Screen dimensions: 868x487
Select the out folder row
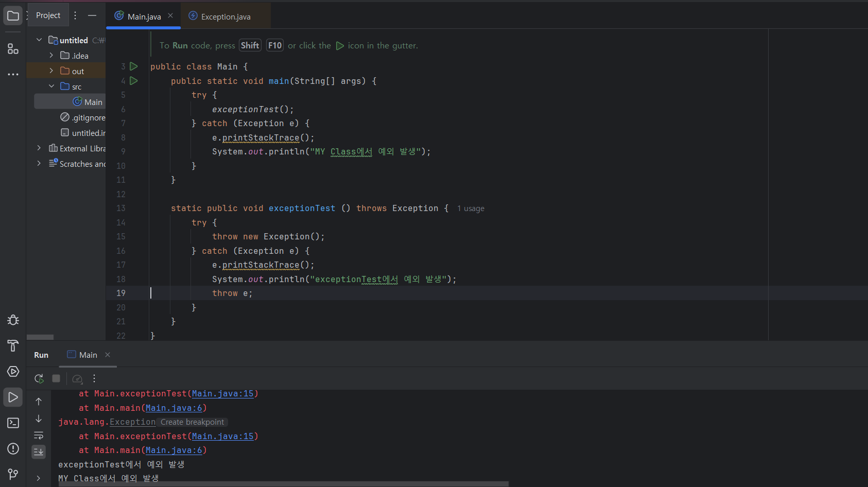[66, 71]
